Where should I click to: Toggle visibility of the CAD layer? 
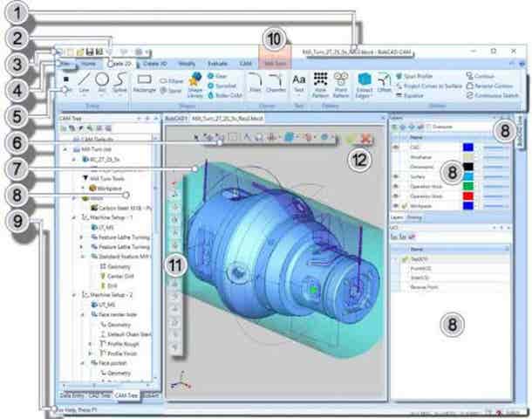point(394,148)
